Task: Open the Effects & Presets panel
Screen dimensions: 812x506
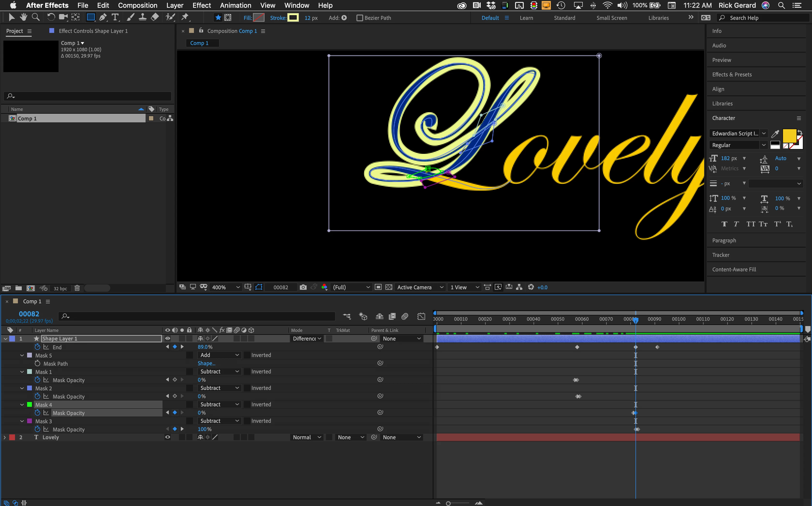Action: coord(732,75)
